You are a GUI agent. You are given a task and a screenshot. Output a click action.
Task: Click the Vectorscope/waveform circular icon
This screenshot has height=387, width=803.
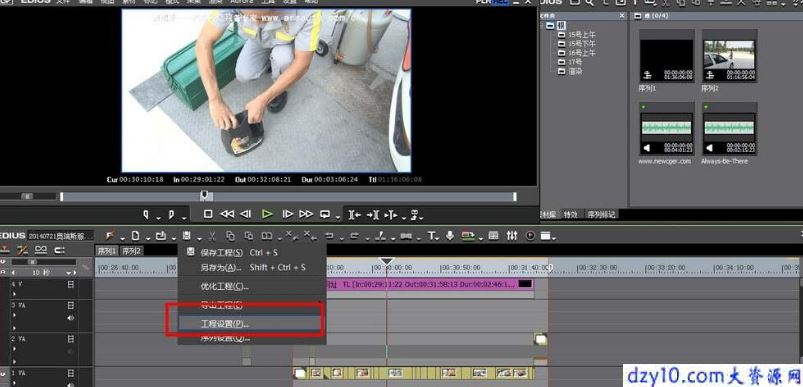(x=530, y=235)
